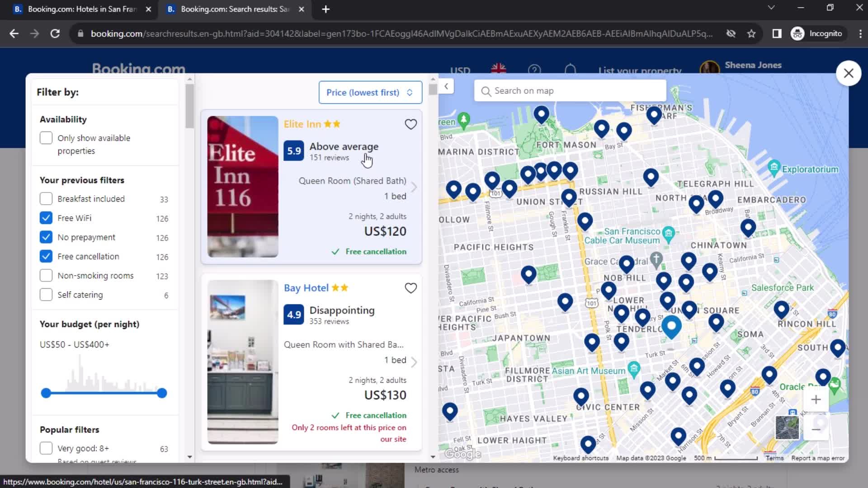868x488 pixels.
Task: Click Report a map error link
Action: pyautogui.click(x=818, y=458)
